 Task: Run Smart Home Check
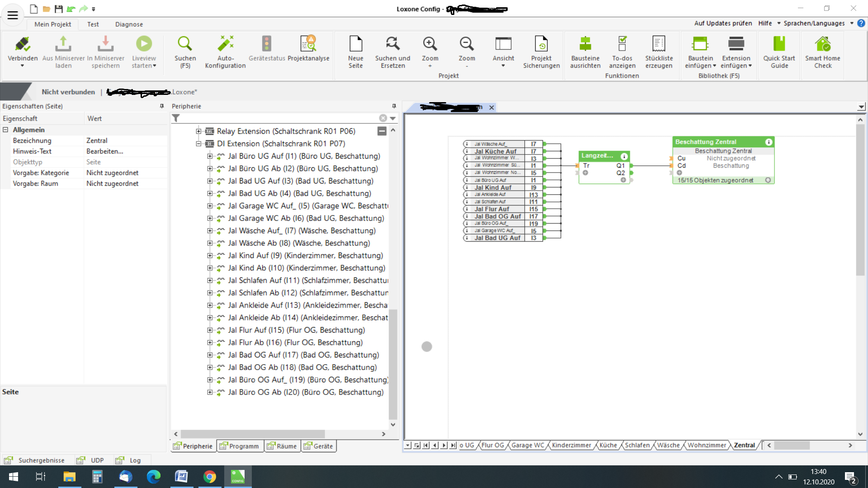(822, 44)
